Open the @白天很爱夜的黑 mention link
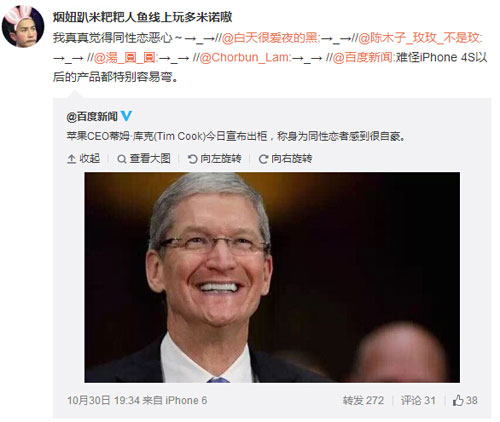This screenshot has height=422, width=500. pyautogui.click(x=271, y=38)
